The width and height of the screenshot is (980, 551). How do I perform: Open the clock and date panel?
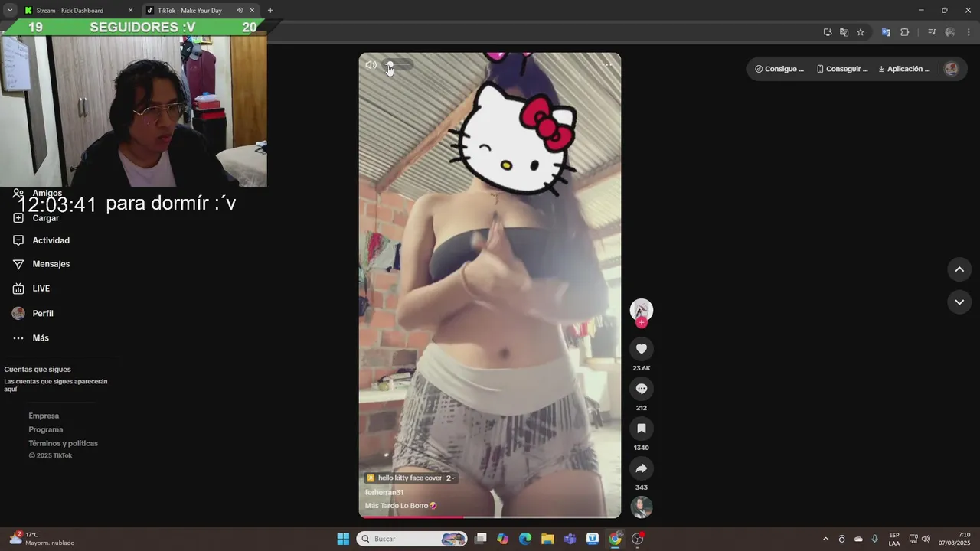(x=955, y=539)
